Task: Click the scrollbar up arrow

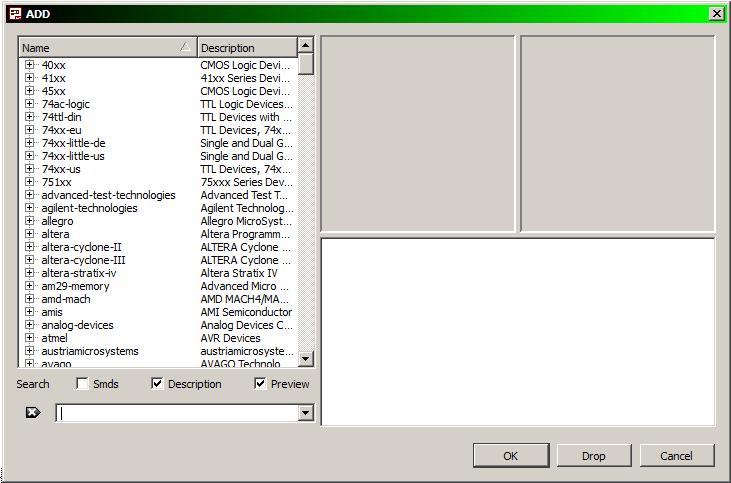Action: tap(305, 45)
